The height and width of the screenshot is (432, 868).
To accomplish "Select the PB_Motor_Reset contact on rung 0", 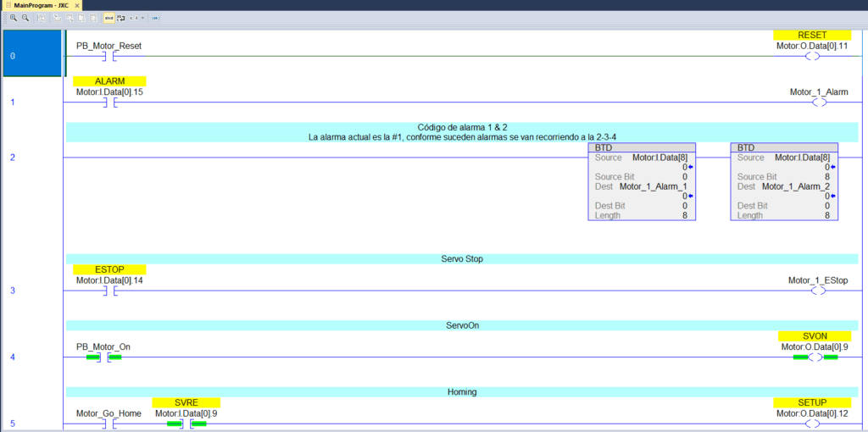I will pos(108,57).
